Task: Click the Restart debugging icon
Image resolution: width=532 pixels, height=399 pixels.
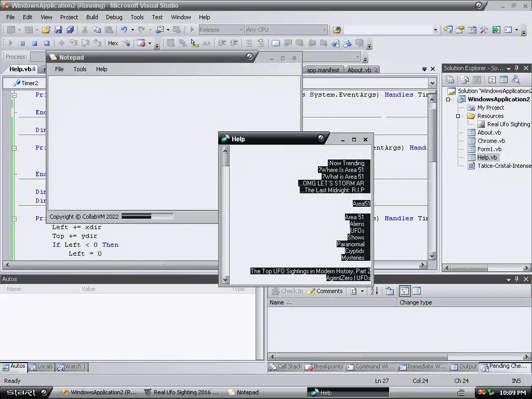Action: (46, 43)
